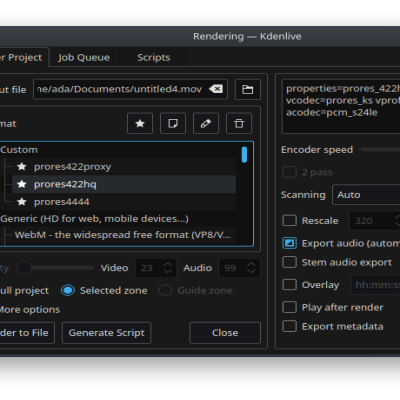Image resolution: width=400 pixels, height=400 pixels.
Task: Click the Close button
Action: pyautogui.click(x=225, y=333)
